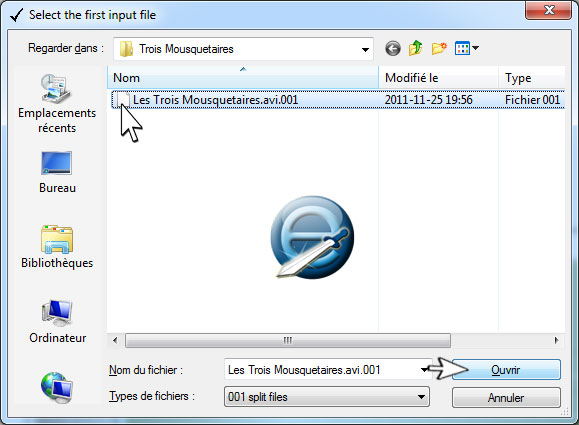The height and width of the screenshot is (425, 579).
Task: Sort files by Modifié le column
Action: 438,78
